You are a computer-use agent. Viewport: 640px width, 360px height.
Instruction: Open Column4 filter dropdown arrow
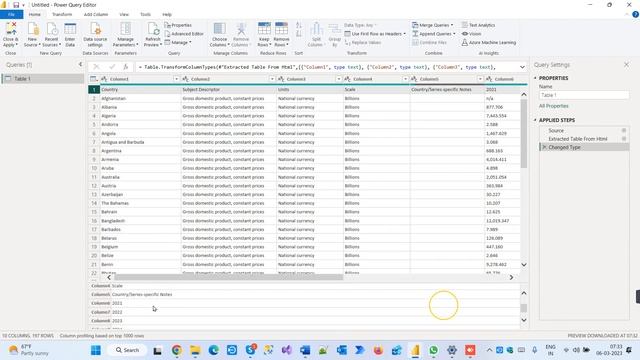point(405,79)
